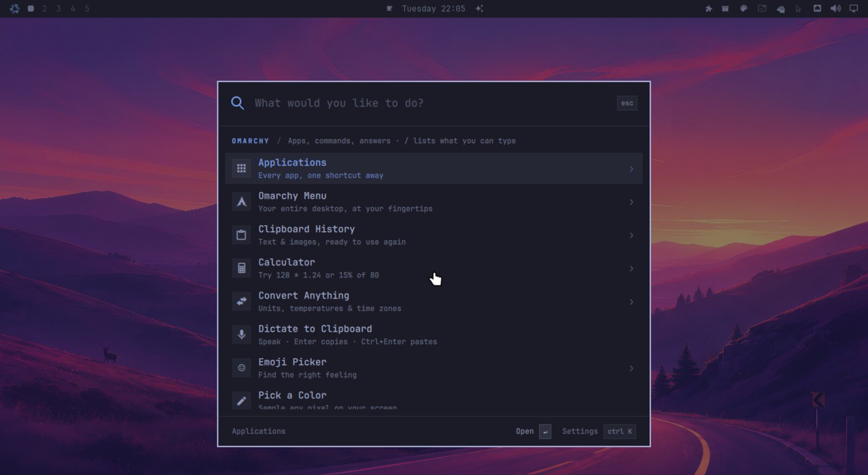868x475 pixels.
Task: Click the Omarchy Menu arrowhead icon
Action: pos(241,202)
